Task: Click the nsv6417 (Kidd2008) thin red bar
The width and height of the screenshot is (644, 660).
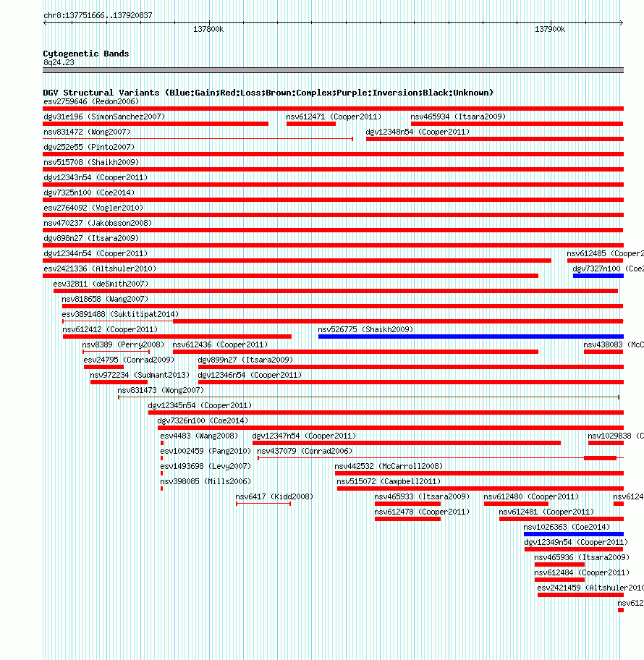Action: pos(263,504)
